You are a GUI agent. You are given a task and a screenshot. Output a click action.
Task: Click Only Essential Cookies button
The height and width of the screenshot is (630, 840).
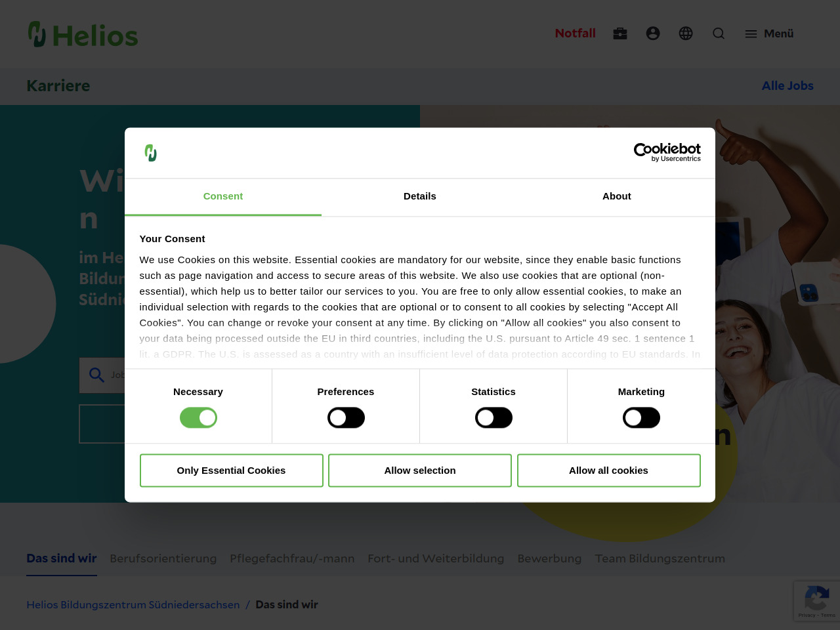[x=231, y=471]
